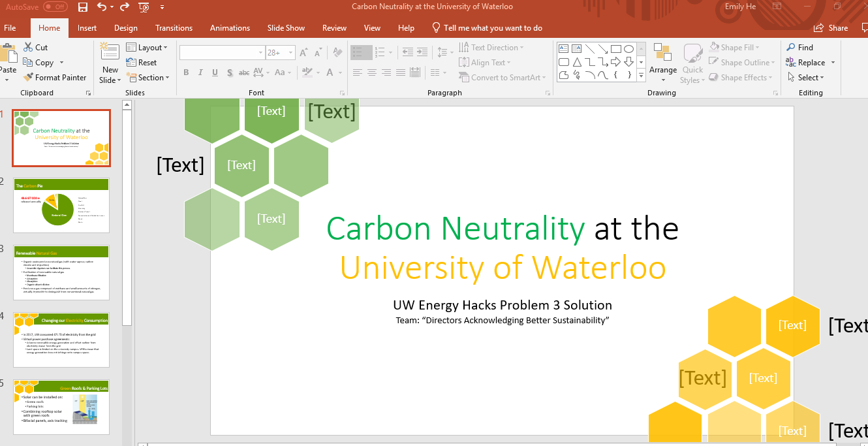Screen dimensions: 868x446
Task: Switch to the Slide Show tab
Action: coord(286,28)
